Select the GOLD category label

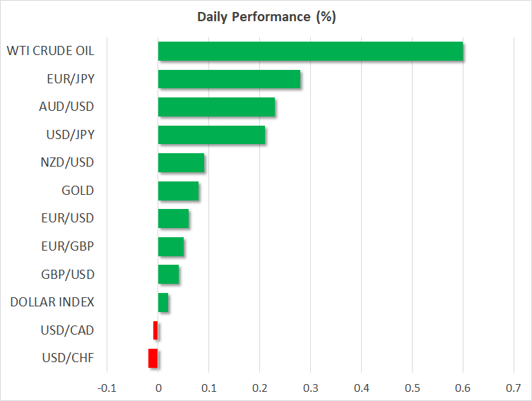[x=78, y=191]
